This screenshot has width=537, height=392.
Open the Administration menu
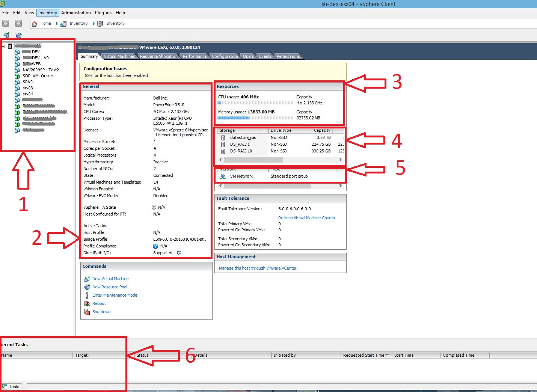click(76, 13)
